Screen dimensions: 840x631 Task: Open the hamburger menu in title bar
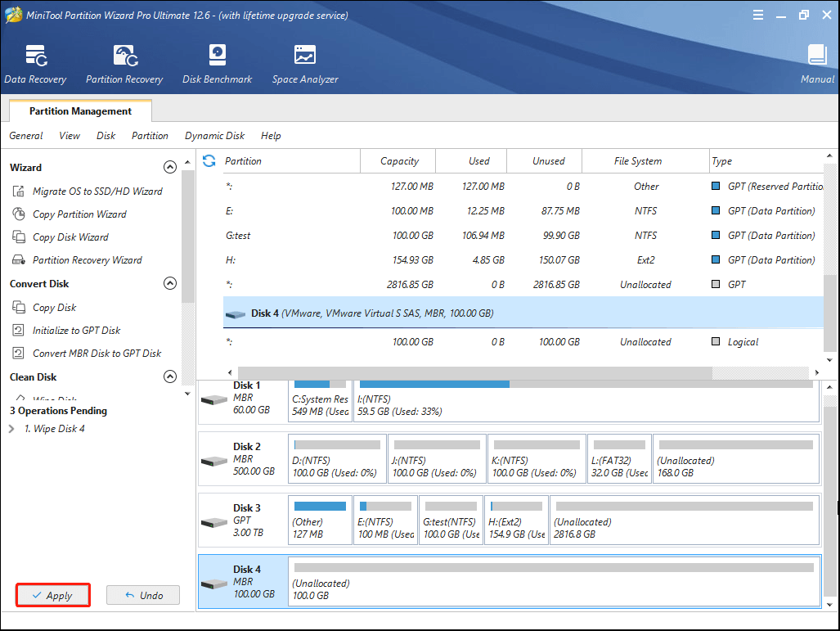[758, 15]
